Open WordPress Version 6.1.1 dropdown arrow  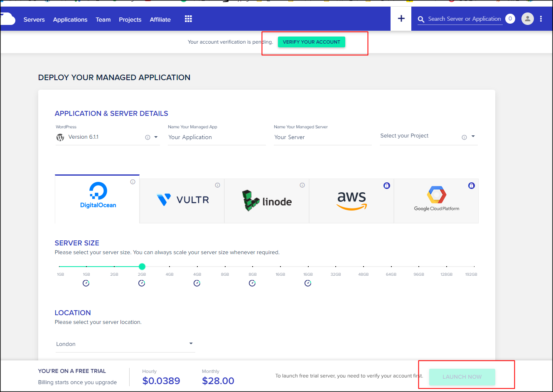pyautogui.click(x=156, y=137)
